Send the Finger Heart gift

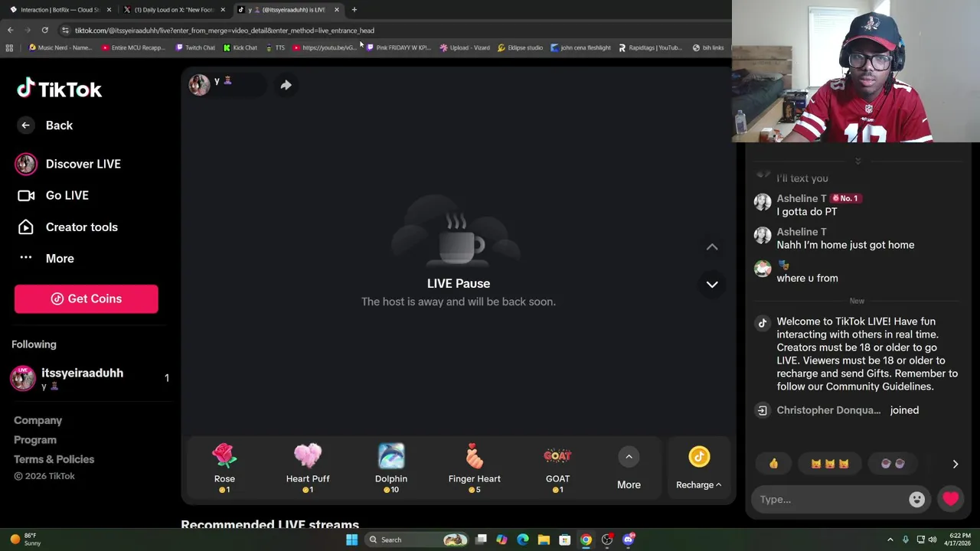point(475,468)
